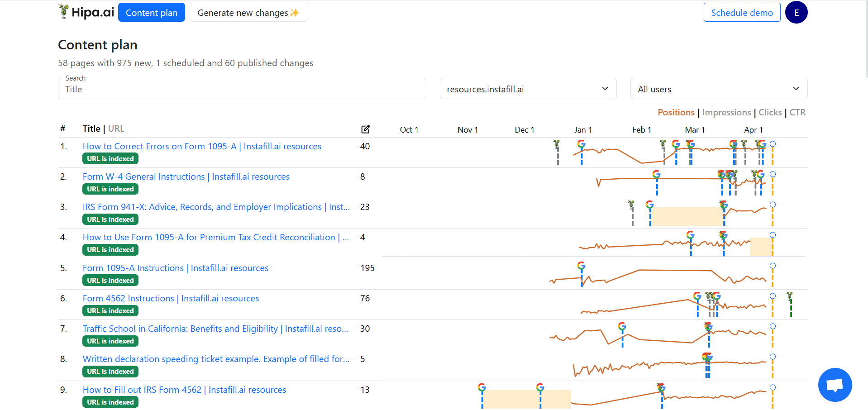This screenshot has width=868, height=410.
Task: Click the orange highlighted region on 941-X chart
Action: (x=687, y=216)
